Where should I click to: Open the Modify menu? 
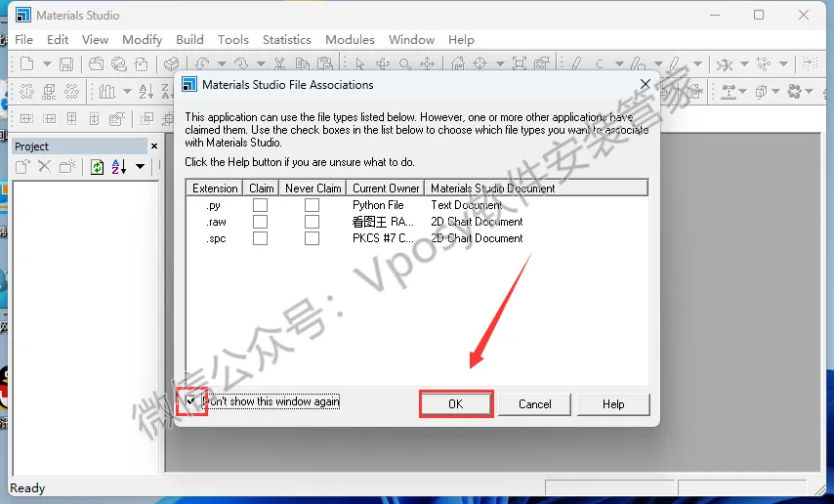(x=142, y=40)
